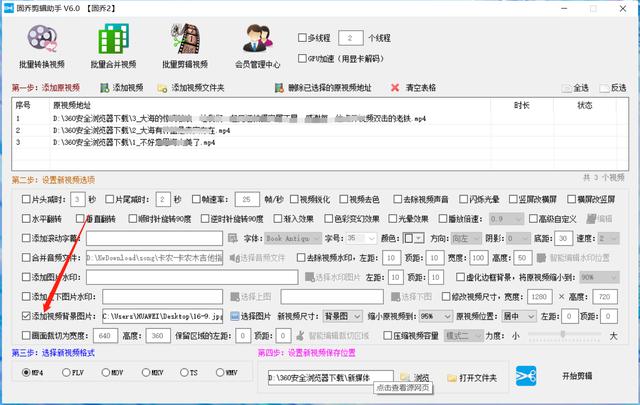Enable the 多线程 checkbox
The image size is (640, 405).
[x=302, y=38]
